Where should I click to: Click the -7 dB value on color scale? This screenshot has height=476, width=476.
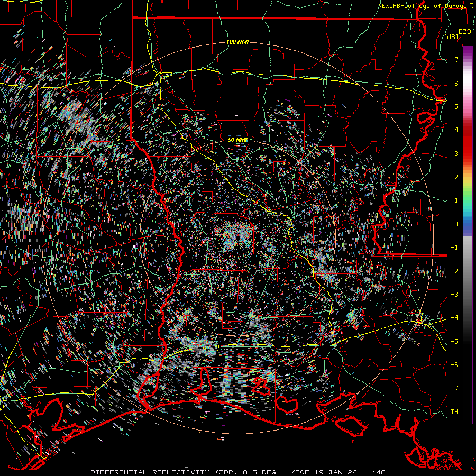[454, 388]
